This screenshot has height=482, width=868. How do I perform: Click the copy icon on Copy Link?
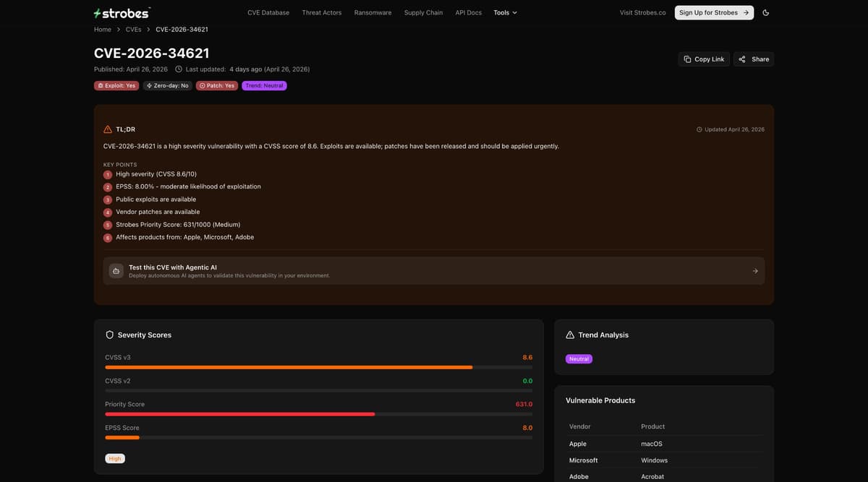(687, 59)
